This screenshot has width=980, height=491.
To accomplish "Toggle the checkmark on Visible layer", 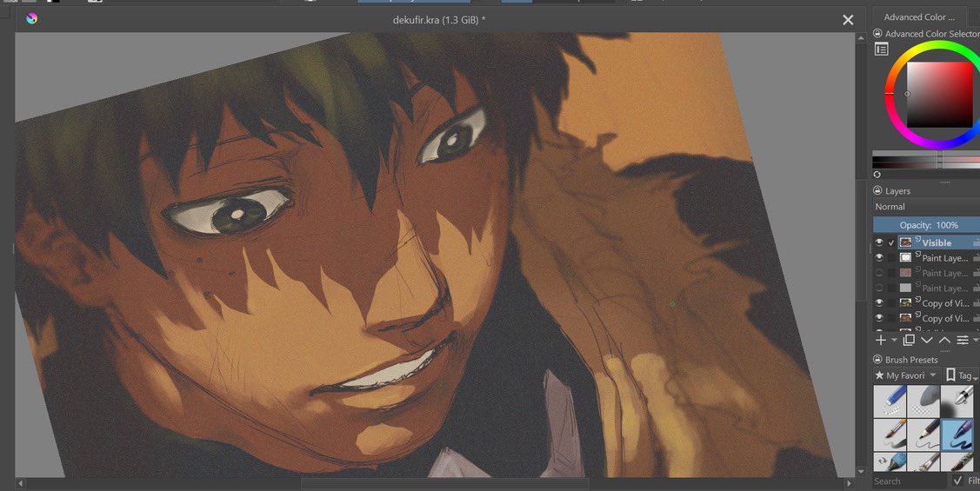I will tap(891, 242).
